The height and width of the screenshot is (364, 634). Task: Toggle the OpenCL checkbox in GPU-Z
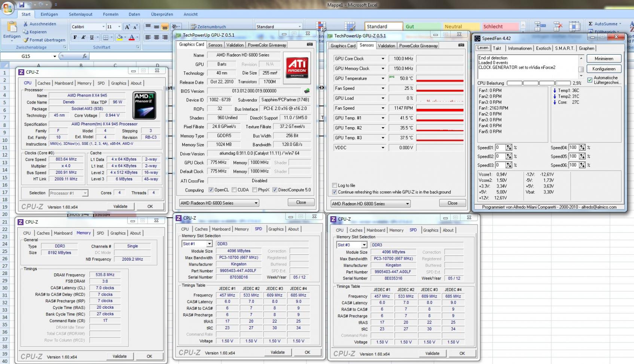(x=211, y=190)
